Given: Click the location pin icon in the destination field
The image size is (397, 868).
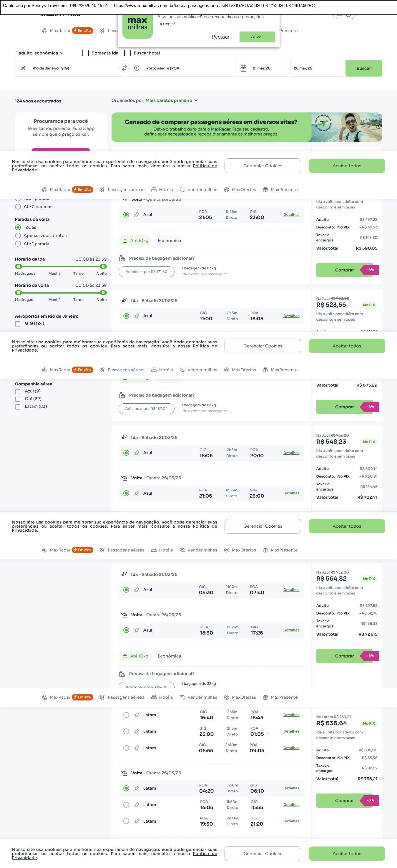Looking at the screenshot, I should [x=137, y=68].
